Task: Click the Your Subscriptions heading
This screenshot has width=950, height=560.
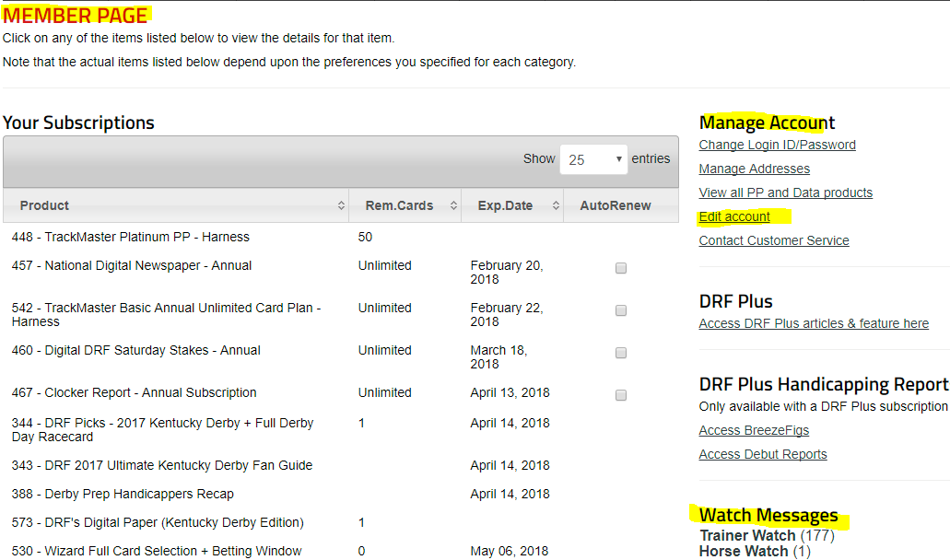Action: click(78, 122)
